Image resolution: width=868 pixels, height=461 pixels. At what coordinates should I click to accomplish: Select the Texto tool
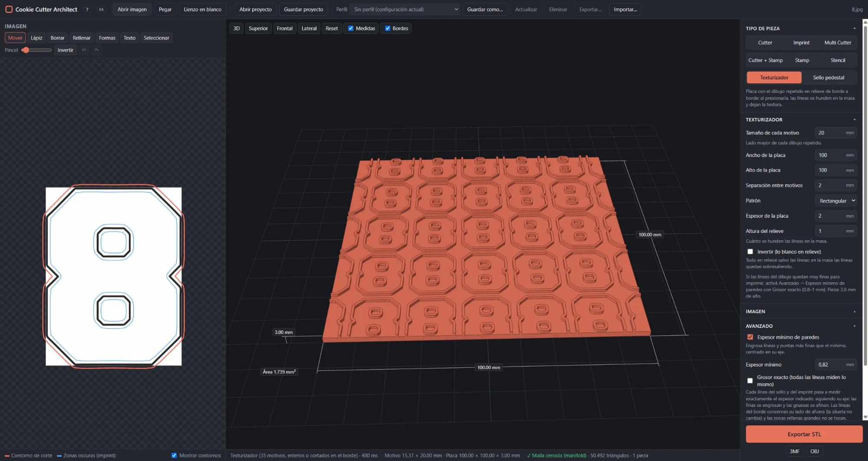[129, 38]
